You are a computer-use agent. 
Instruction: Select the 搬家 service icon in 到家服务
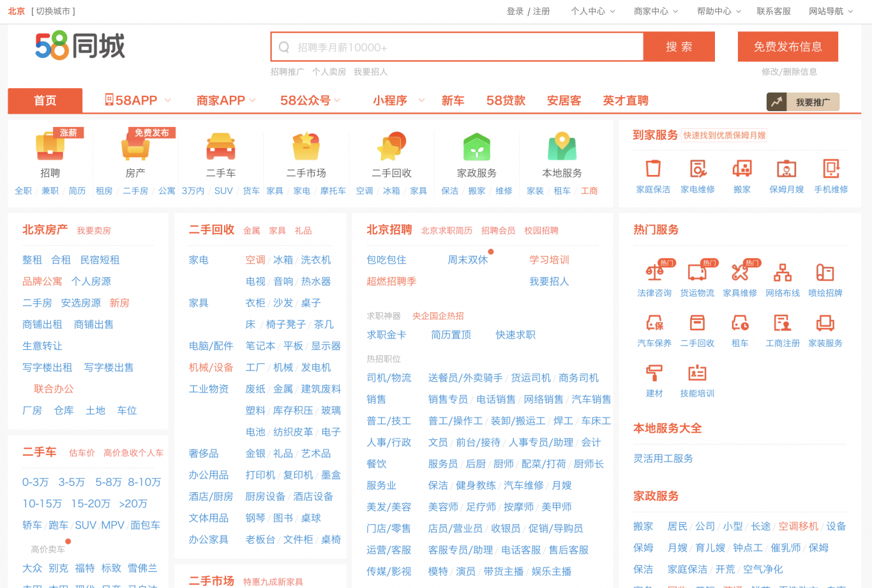point(742,169)
